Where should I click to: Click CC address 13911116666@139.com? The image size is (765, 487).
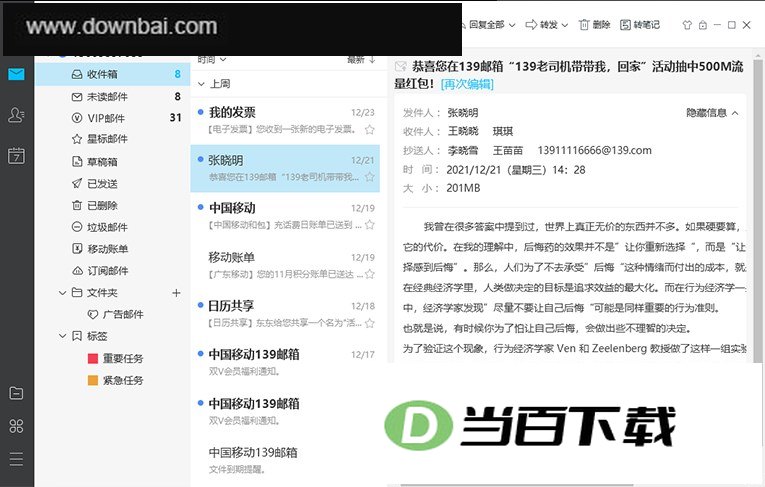click(x=594, y=150)
